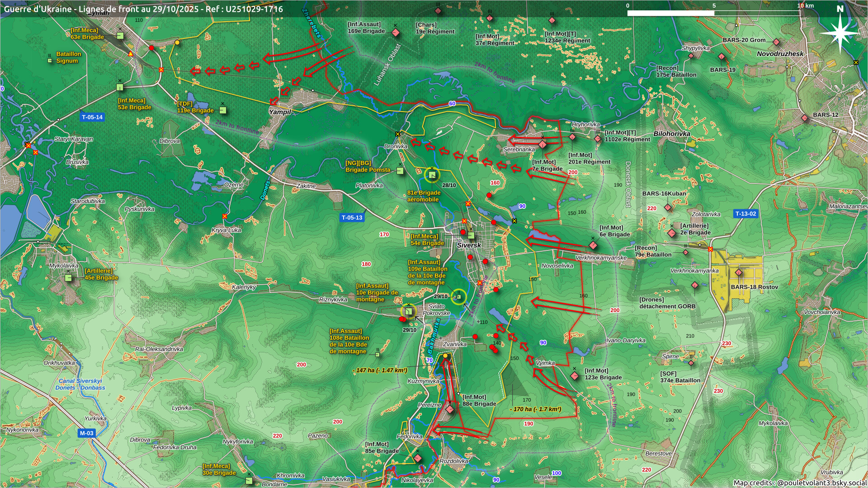Click the 6e Brigade red diamond marker

tap(593, 245)
